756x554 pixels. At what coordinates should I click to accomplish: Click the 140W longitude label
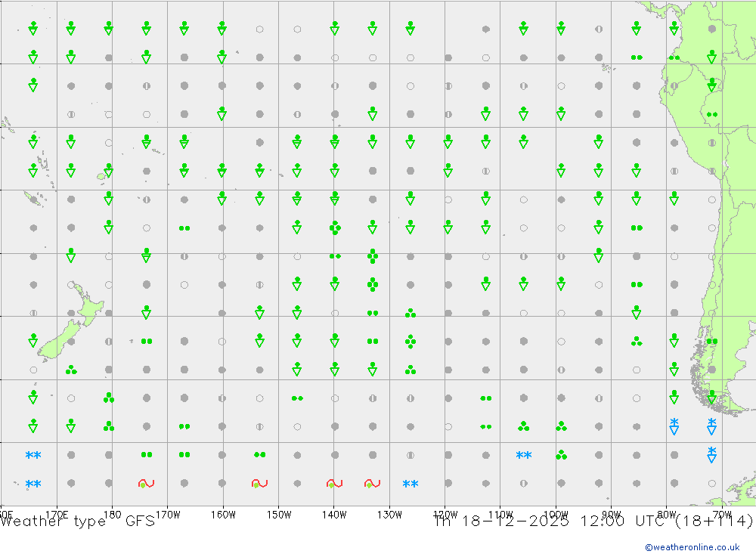(x=334, y=515)
